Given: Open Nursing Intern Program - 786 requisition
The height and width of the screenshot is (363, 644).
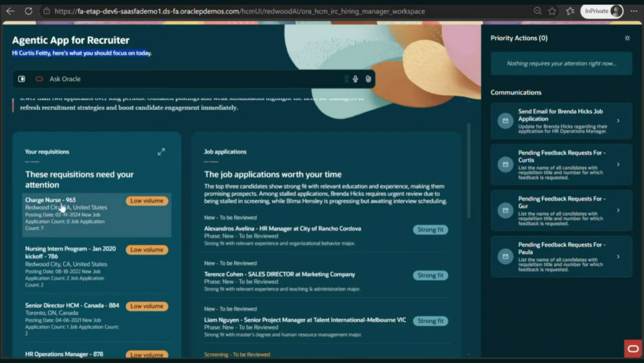Looking at the screenshot, I should point(97,267).
